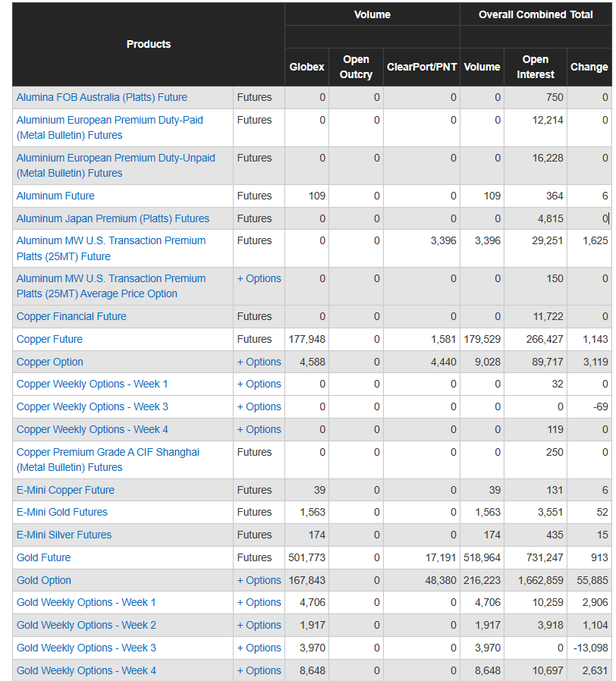Screen dimensions: 616x681
Task: Expand + Options for Copper Weekly Options Week 4
Action: 259,429
